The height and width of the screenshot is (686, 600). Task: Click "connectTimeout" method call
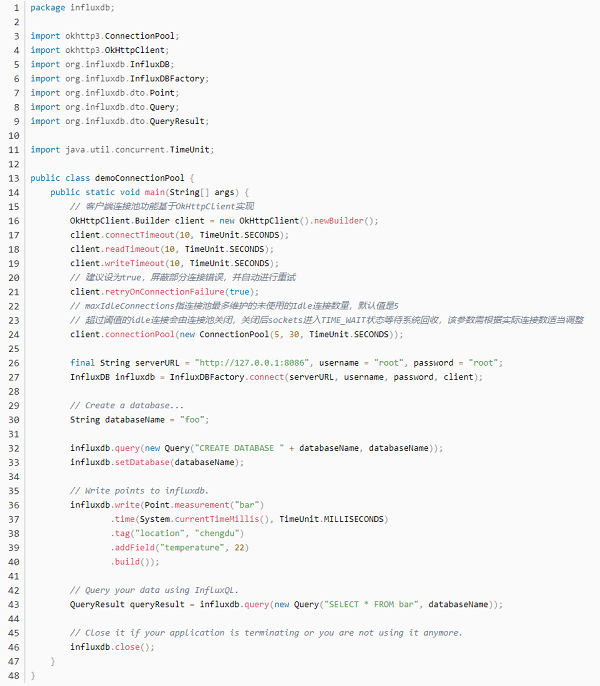coord(140,235)
